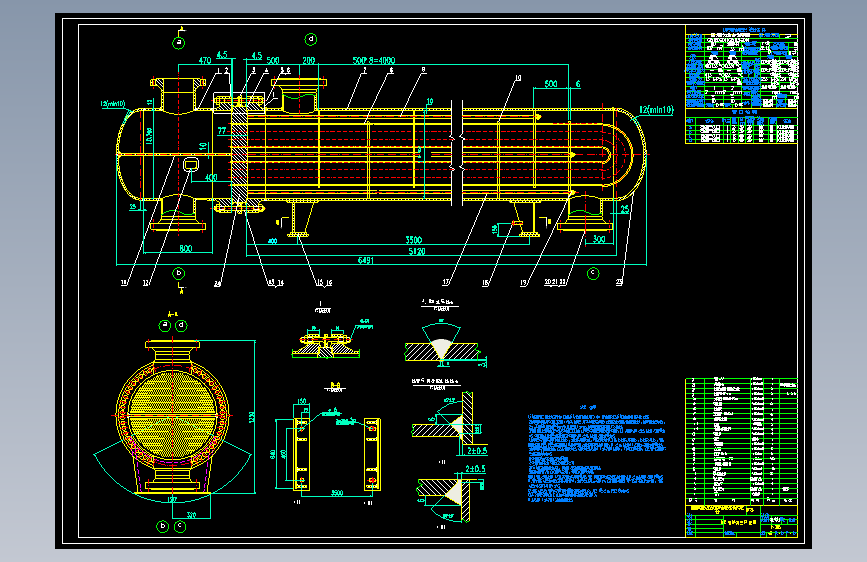Select part callout number 10
Image resolution: width=867 pixels, height=562 pixels.
[x=518, y=78]
